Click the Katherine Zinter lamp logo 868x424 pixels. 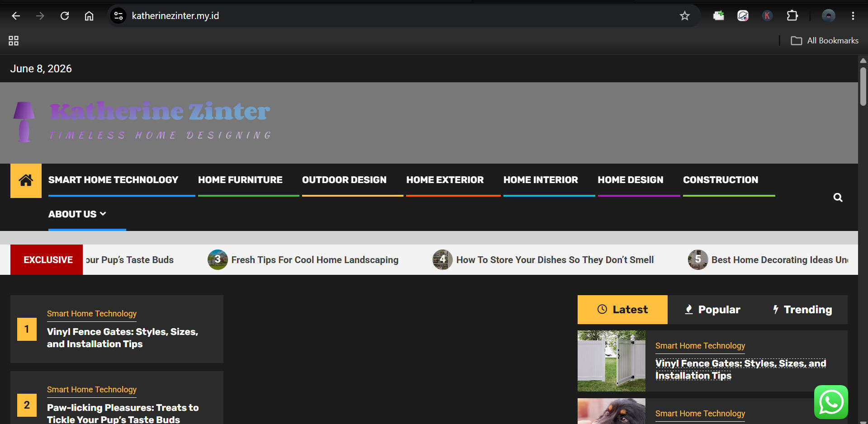24,122
